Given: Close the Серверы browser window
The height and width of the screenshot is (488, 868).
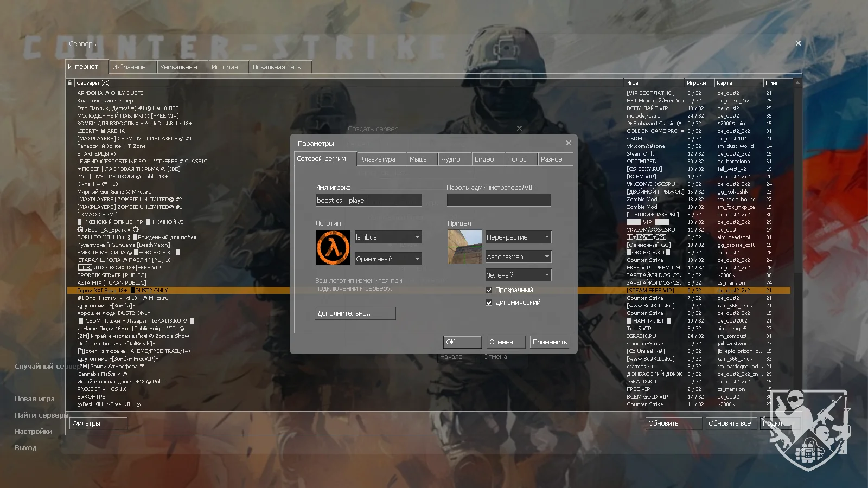Looking at the screenshot, I should point(798,43).
